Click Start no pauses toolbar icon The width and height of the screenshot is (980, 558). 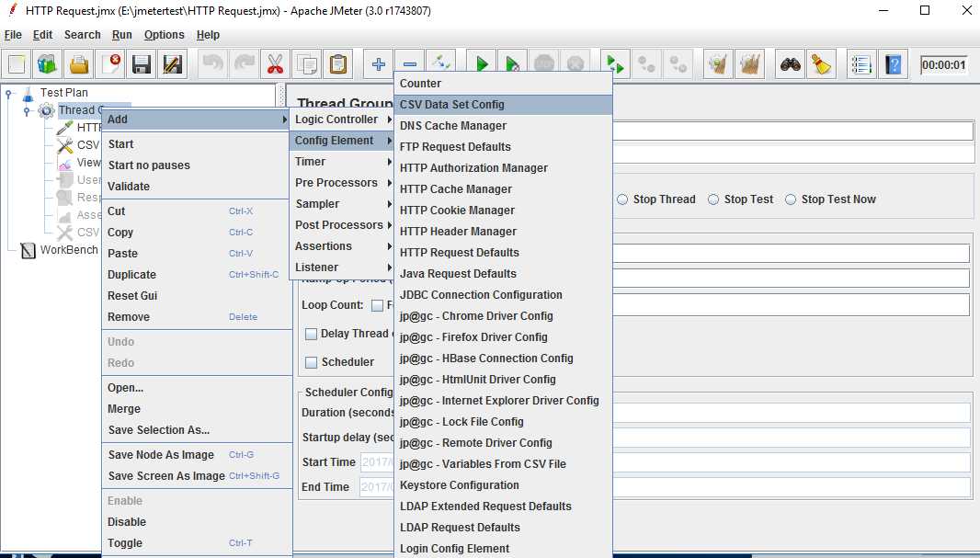click(512, 64)
